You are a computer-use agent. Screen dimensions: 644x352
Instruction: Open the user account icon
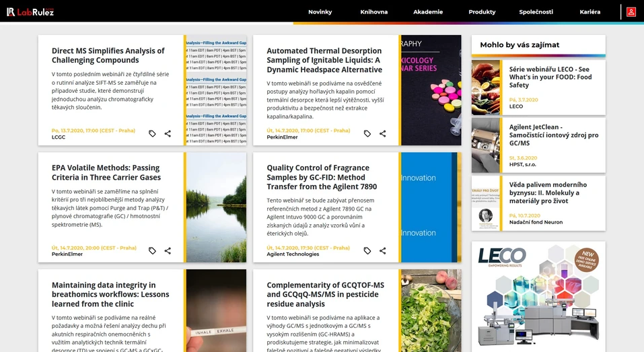pyautogui.click(x=631, y=12)
